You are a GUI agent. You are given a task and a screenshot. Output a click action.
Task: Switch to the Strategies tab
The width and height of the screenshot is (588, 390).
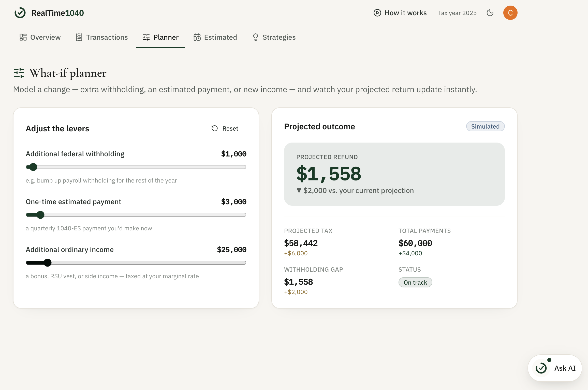(274, 37)
